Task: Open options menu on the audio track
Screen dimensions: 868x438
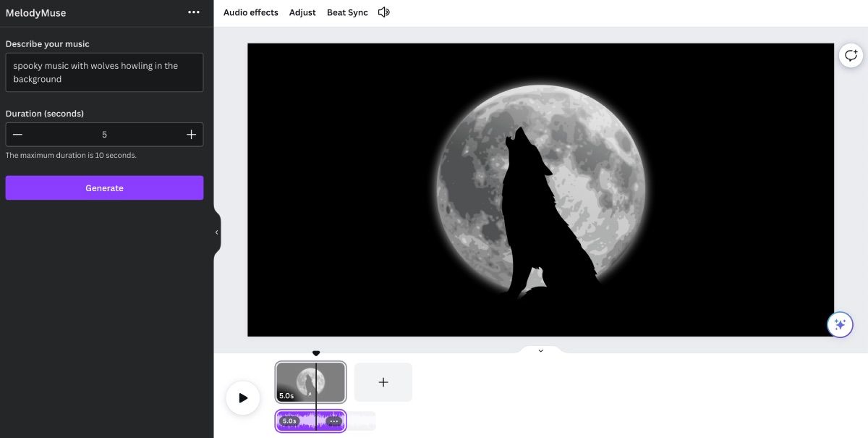Action: pyautogui.click(x=333, y=421)
